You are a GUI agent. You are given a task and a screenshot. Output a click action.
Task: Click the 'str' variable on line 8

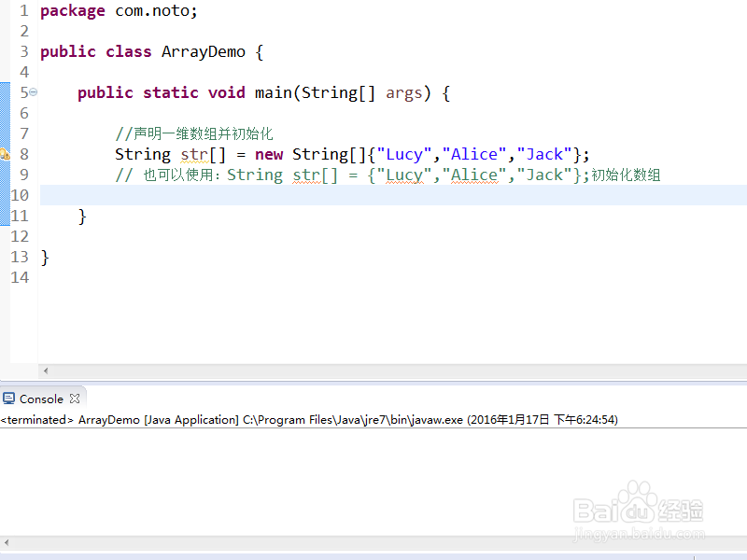coord(194,154)
